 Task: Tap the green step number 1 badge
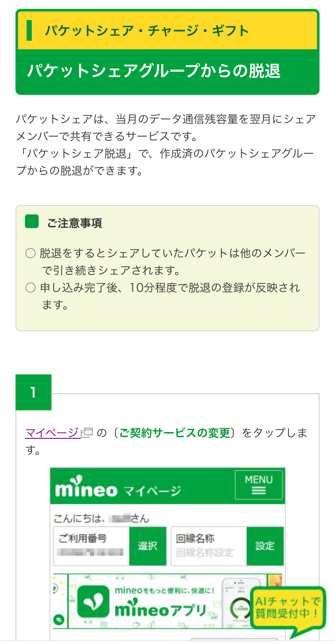[x=33, y=392]
